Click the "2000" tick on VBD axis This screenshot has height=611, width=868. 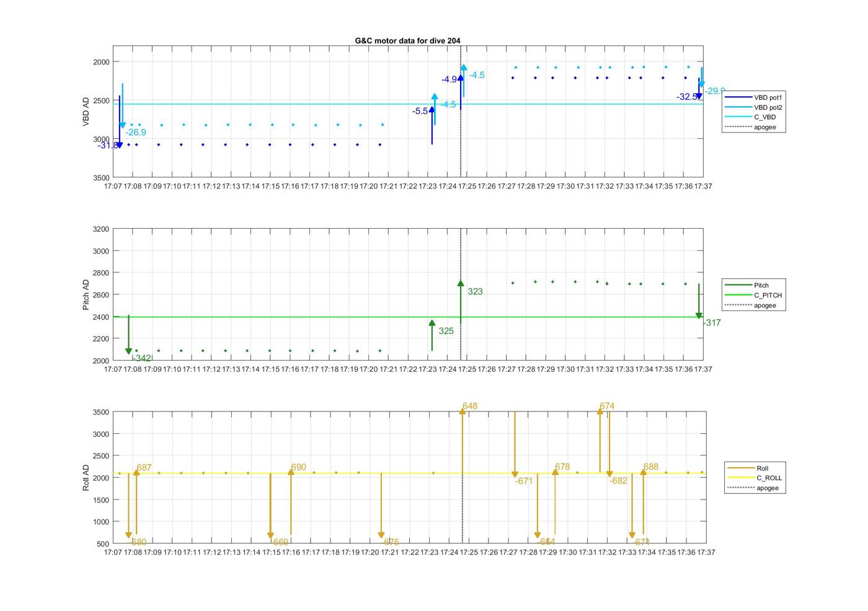[x=100, y=62]
